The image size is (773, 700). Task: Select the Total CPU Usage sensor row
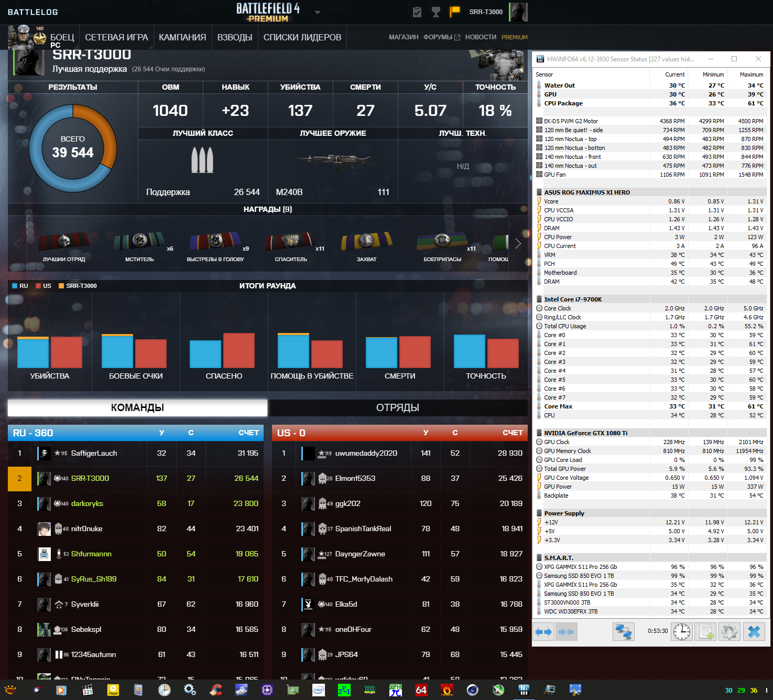[650, 326]
